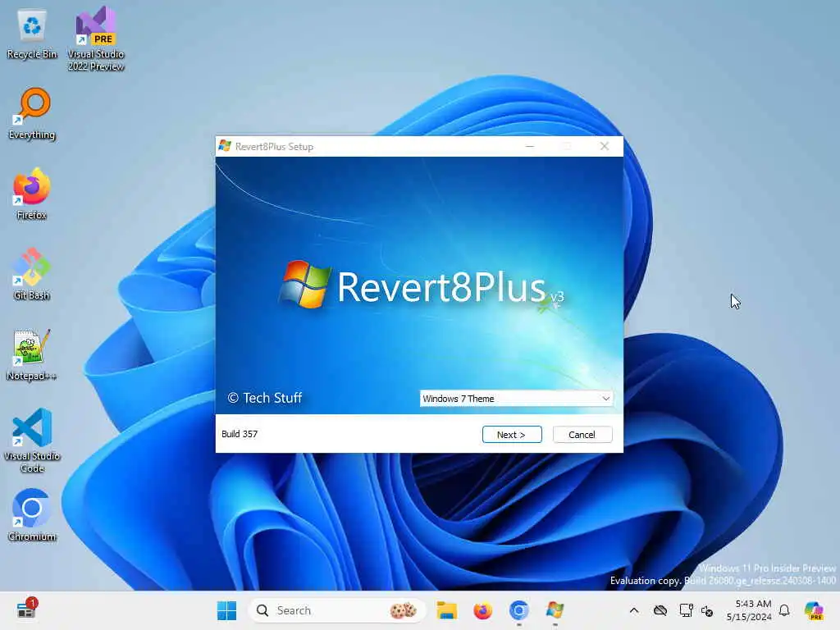
Task: Switch to Chromium in the taskbar
Action: pyautogui.click(x=518, y=610)
